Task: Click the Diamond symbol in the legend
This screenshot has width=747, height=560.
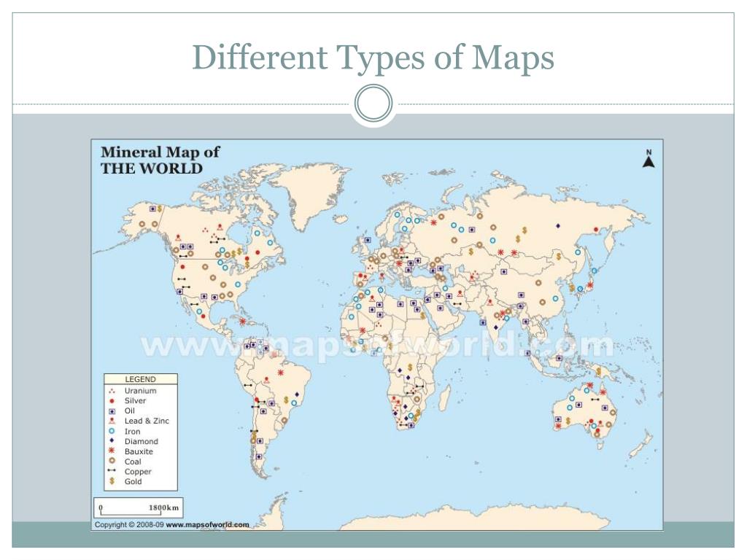Action: tap(112, 441)
